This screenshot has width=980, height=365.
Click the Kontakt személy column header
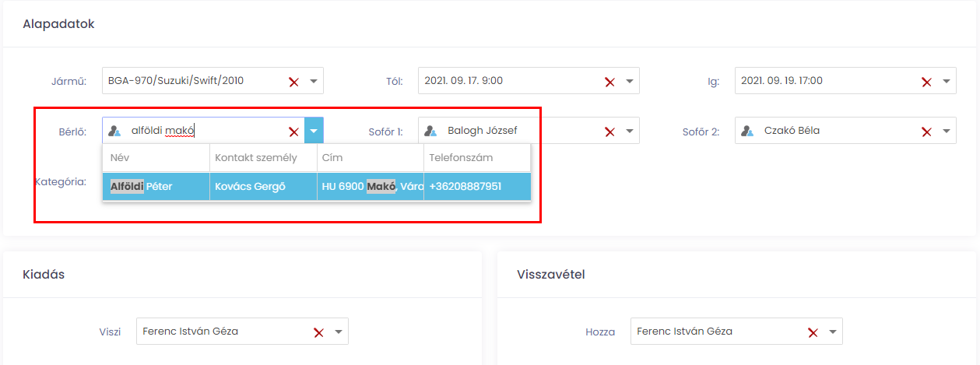click(x=263, y=158)
